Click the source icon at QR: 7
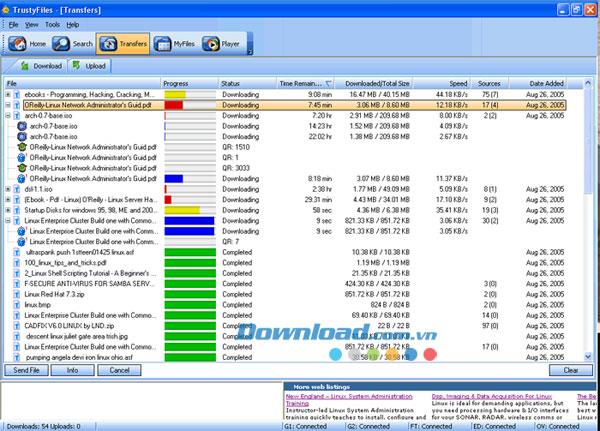 [22, 242]
